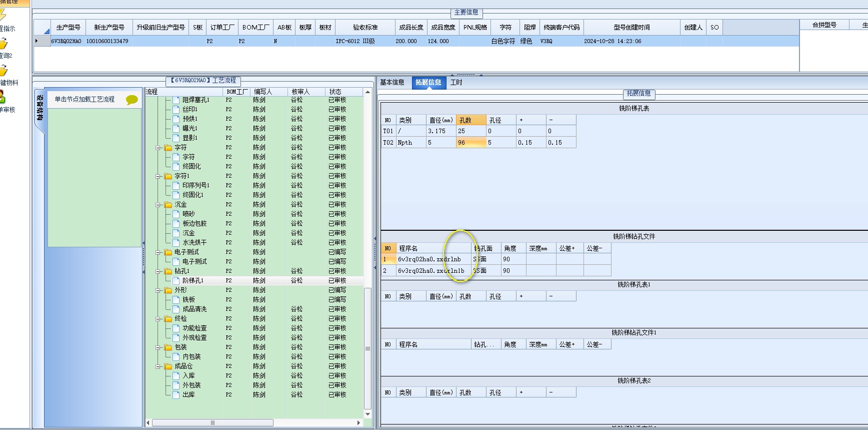This screenshot has width=868, height=430.
Task: Collapse the 字符1 tree node
Action: click(x=158, y=176)
